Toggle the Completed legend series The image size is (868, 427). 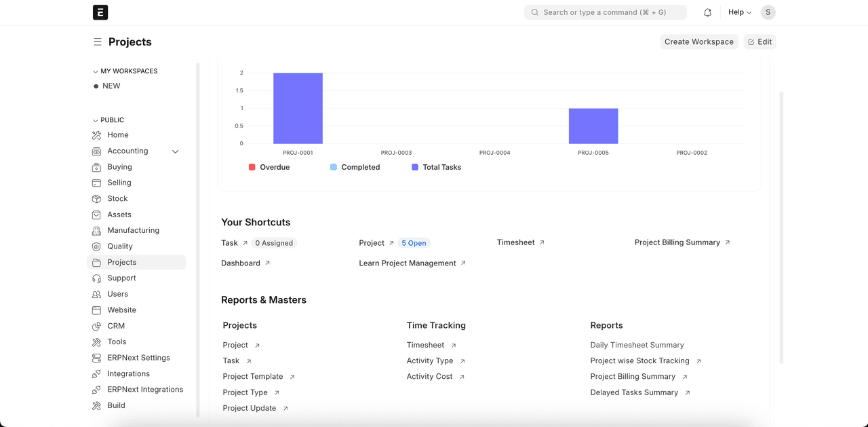coord(355,167)
